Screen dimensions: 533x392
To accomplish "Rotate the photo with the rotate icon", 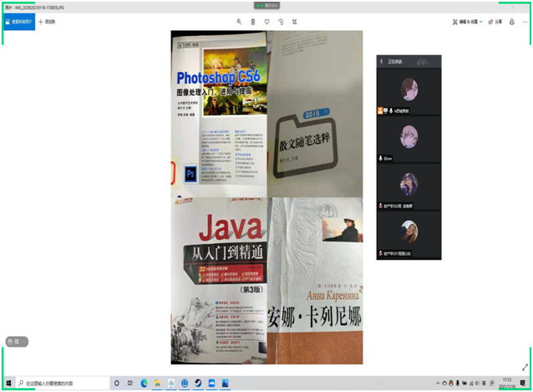I will pos(281,22).
